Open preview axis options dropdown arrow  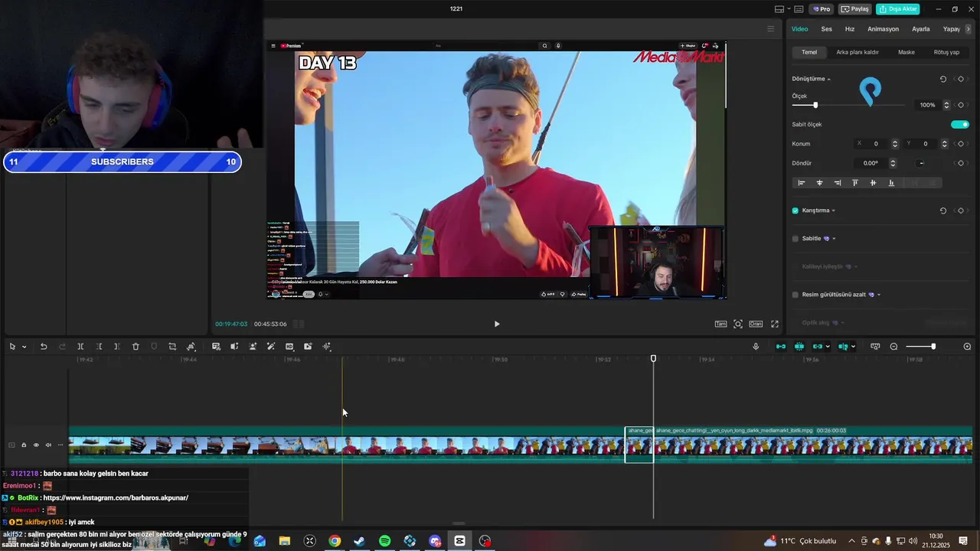853,347
